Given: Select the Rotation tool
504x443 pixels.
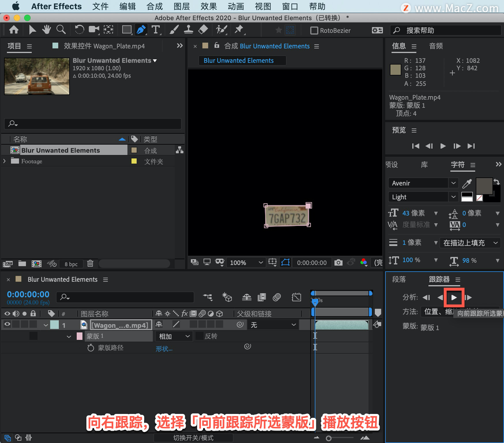Looking at the screenshot, I should (79, 29).
